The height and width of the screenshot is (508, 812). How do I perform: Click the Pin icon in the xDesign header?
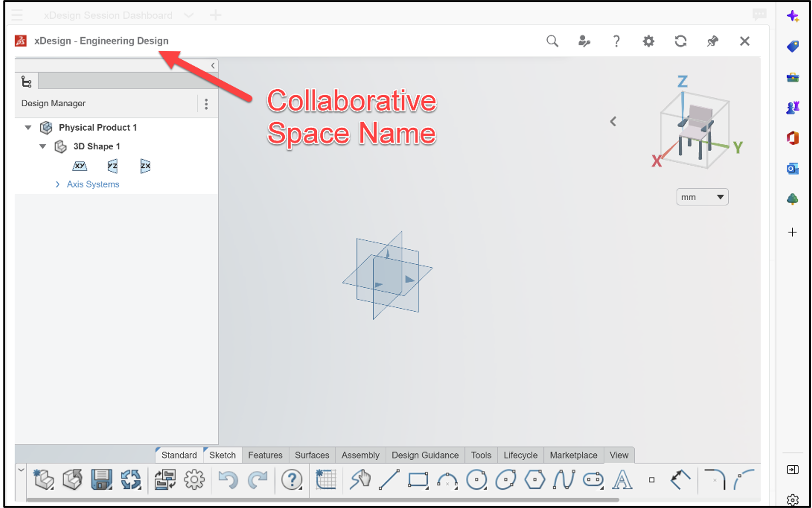(712, 41)
